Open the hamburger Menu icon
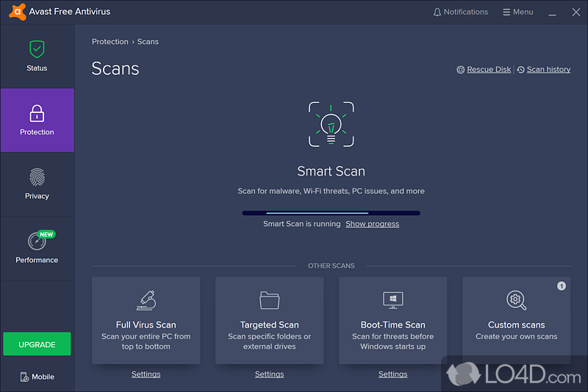 506,12
